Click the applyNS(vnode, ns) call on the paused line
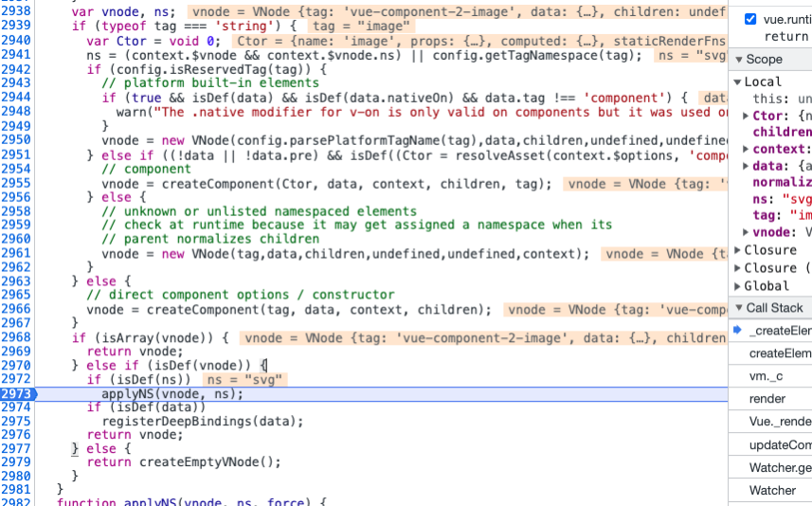This screenshot has height=506, width=812. [171, 393]
